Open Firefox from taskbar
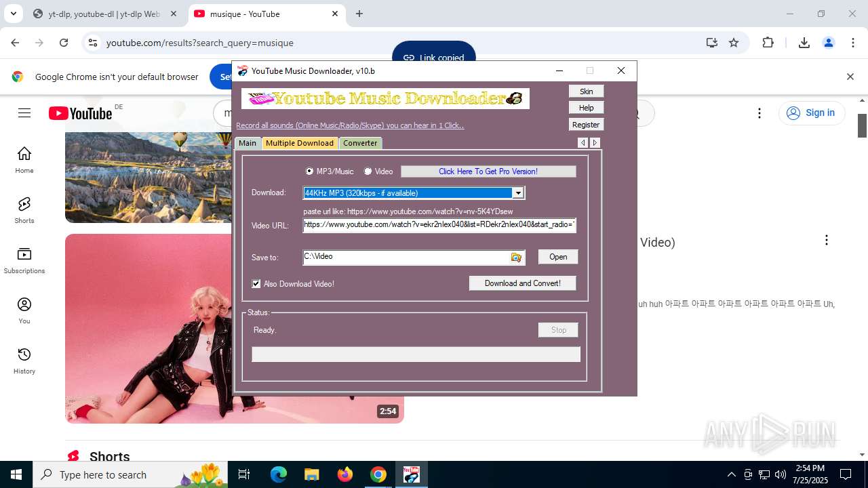Viewport: 868px width, 488px height. point(344,474)
